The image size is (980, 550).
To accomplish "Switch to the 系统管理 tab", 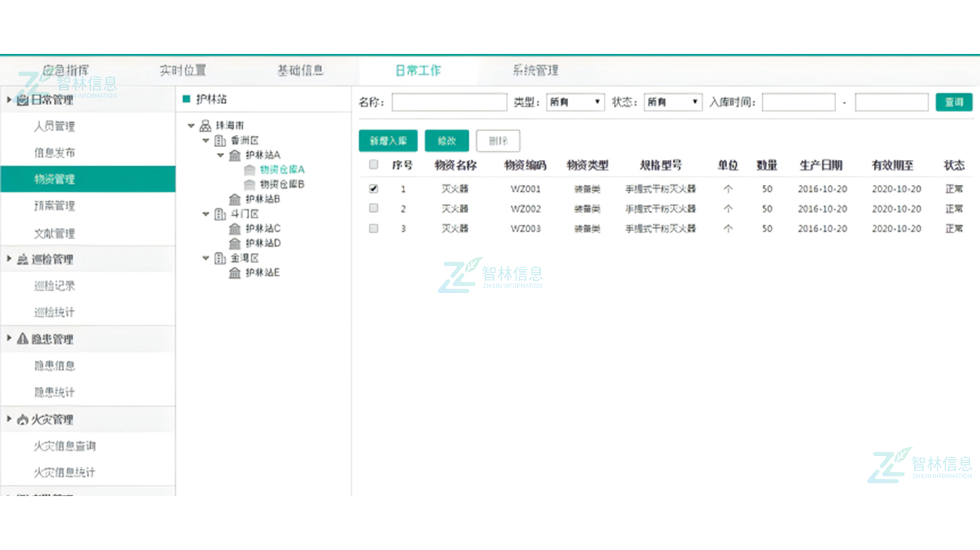I will click(x=535, y=70).
